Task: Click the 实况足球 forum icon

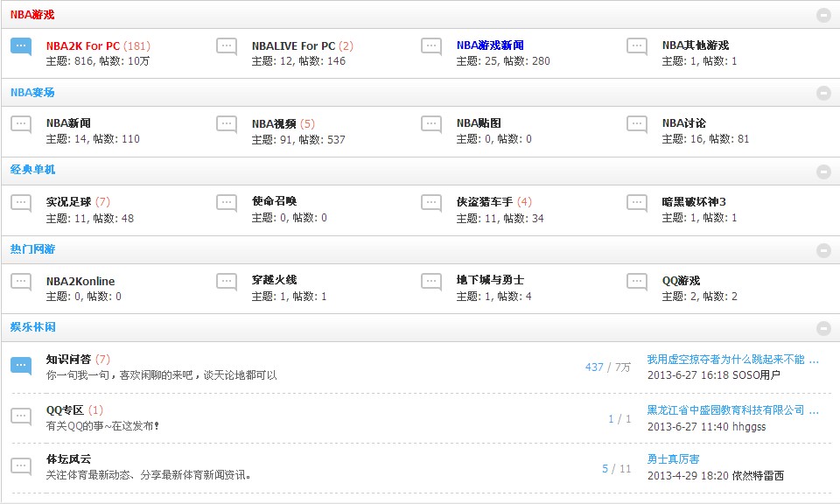Action: [21, 203]
